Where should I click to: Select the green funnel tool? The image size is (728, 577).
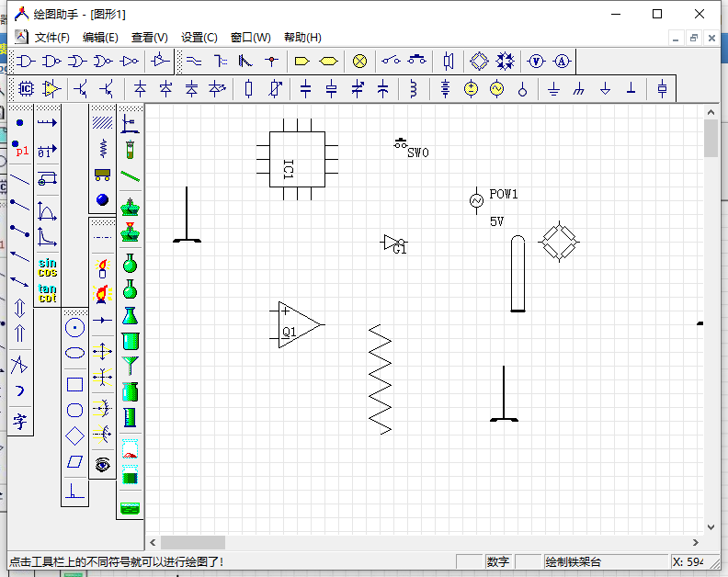click(130, 366)
